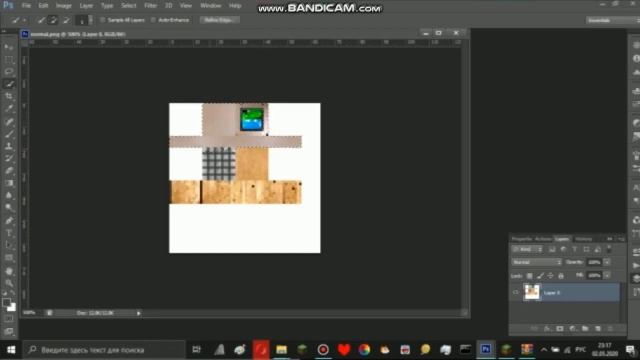Select the Lasso tool
This screenshot has width=640, height=360.
pyautogui.click(x=9, y=71)
